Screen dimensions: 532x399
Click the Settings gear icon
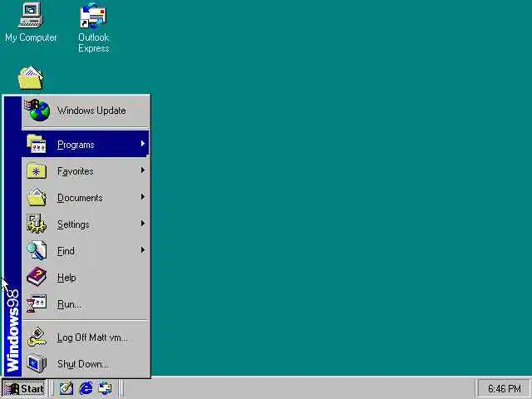(x=37, y=224)
